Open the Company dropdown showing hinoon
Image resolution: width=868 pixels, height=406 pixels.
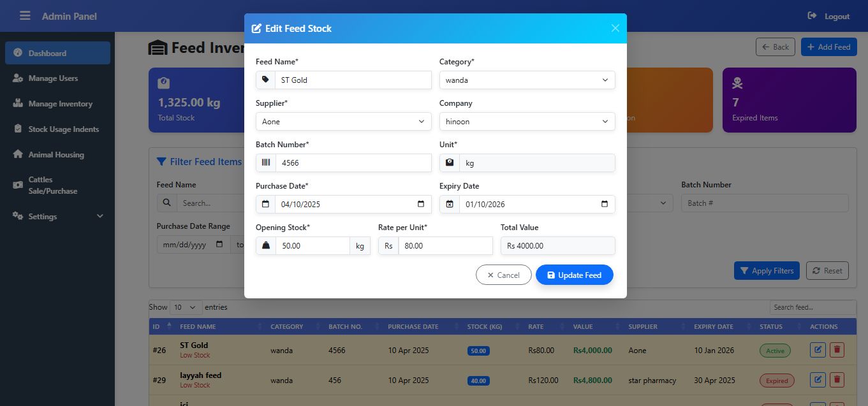[527, 121]
